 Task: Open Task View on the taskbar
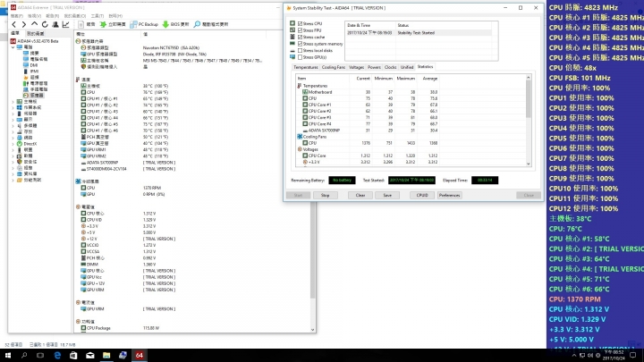pos(40,356)
